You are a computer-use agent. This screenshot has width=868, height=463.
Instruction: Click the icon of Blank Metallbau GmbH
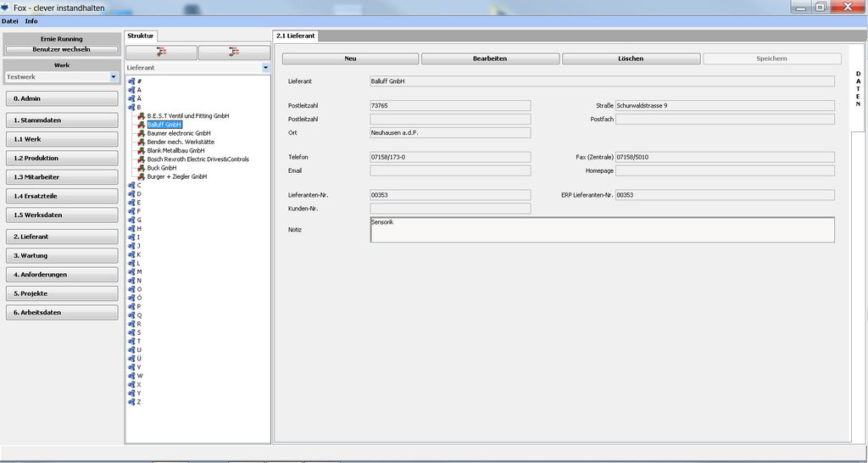(141, 150)
